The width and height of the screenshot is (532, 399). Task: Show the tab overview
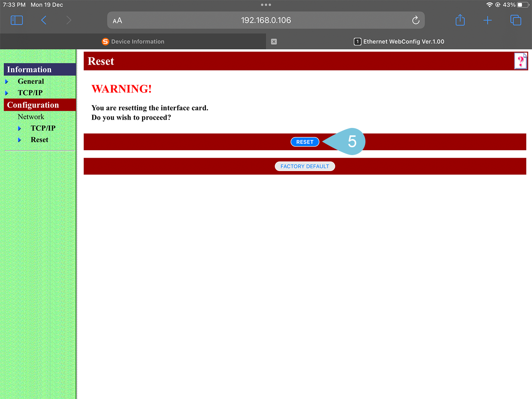point(516,20)
